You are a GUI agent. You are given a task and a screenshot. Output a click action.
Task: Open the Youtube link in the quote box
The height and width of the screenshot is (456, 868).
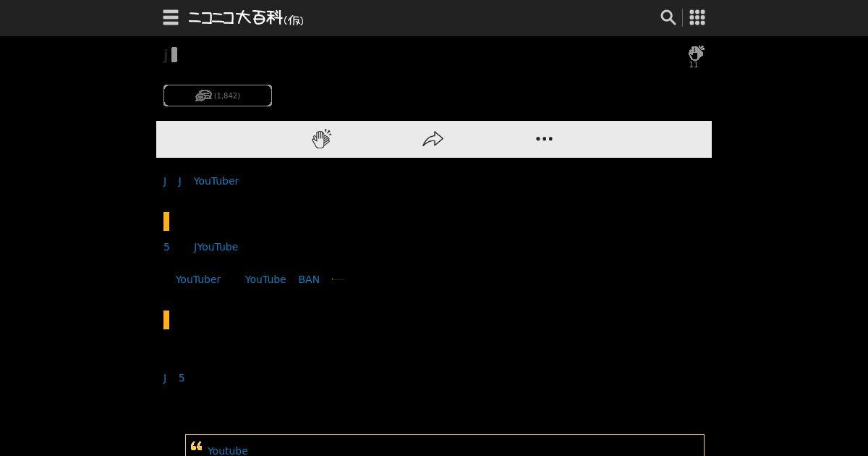227,450
